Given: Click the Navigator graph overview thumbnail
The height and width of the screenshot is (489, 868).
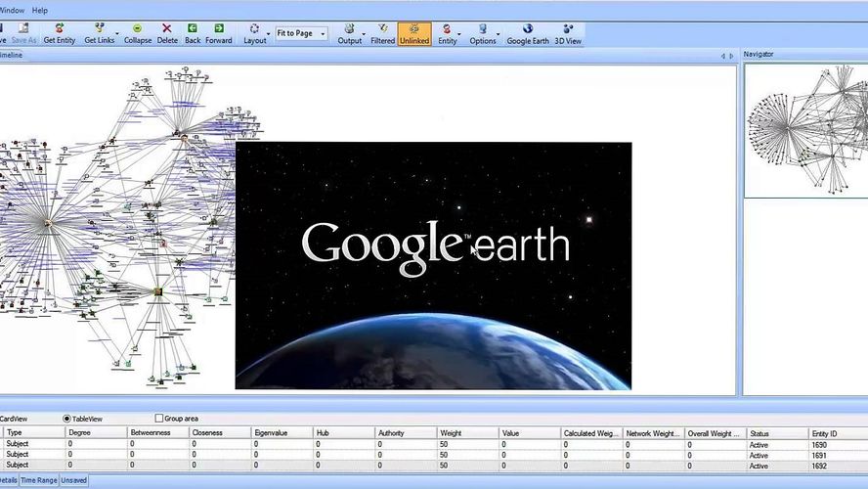Looking at the screenshot, I should click(806, 130).
